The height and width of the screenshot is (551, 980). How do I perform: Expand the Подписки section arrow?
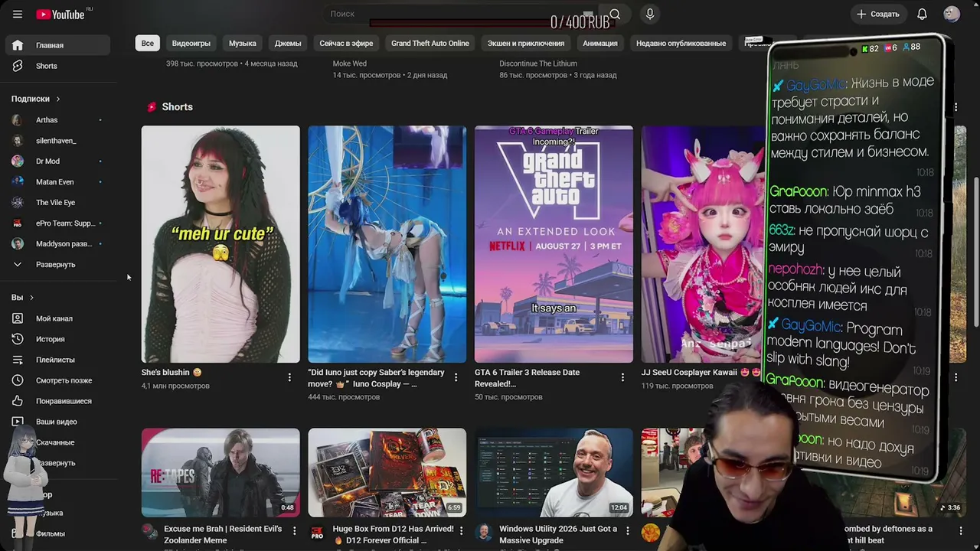click(x=57, y=99)
